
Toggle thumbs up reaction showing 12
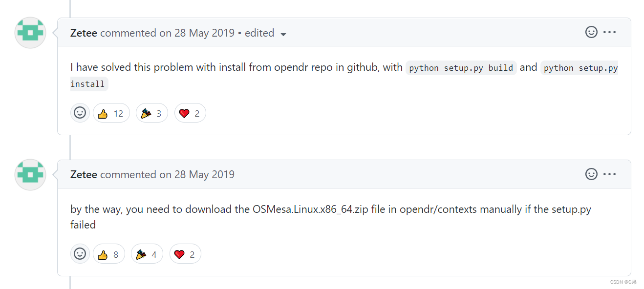click(x=111, y=113)
